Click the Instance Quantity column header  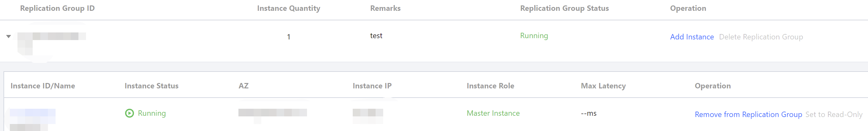click(x=289, y=9)
